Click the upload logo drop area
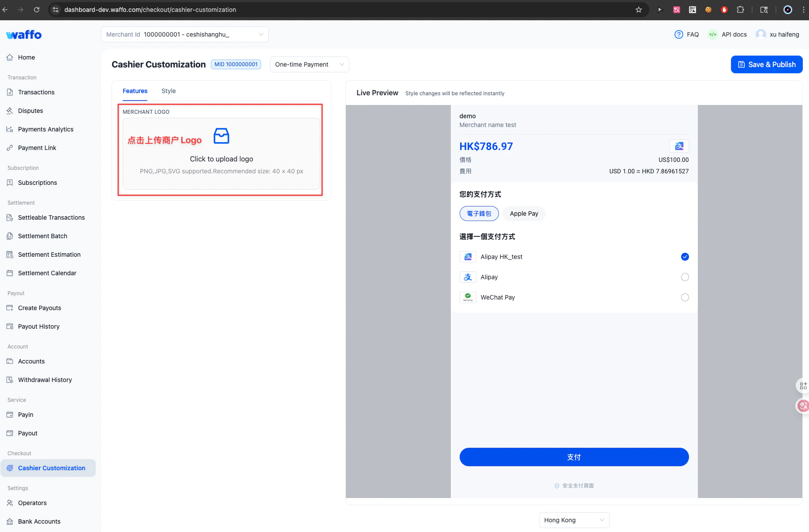Image resolution: width=809 pixels, height=532 pixels. point(221,154)
